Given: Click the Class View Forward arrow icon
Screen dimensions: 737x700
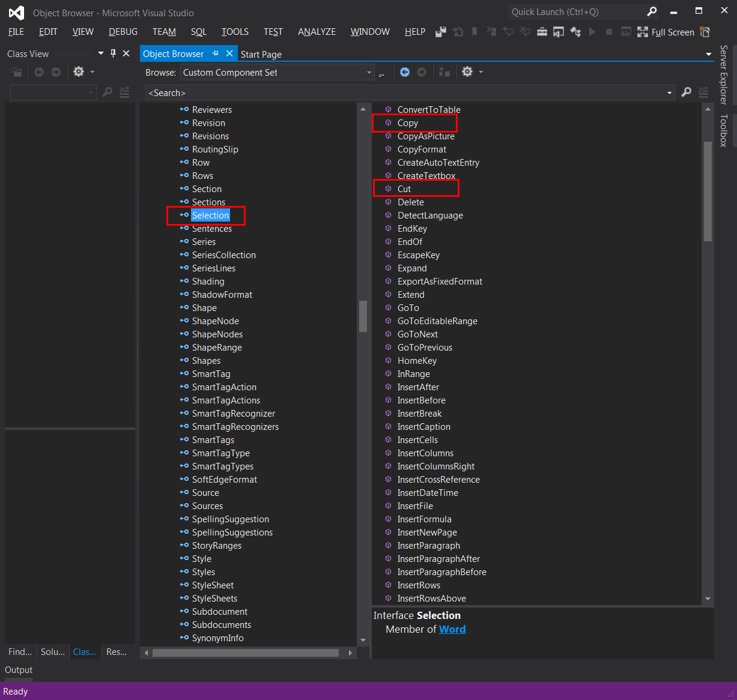Looking at the screenshot, I should (x=56, y=72).
